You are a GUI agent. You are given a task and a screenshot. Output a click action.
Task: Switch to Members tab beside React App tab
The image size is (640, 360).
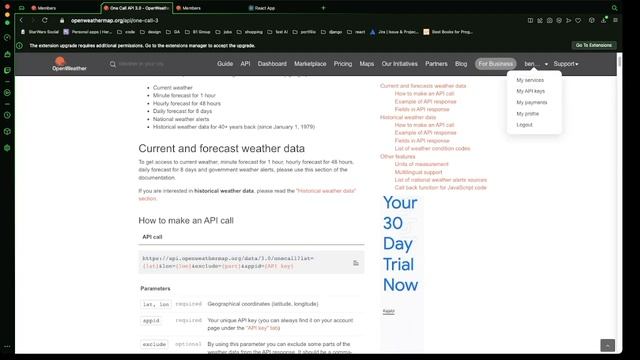209,8
